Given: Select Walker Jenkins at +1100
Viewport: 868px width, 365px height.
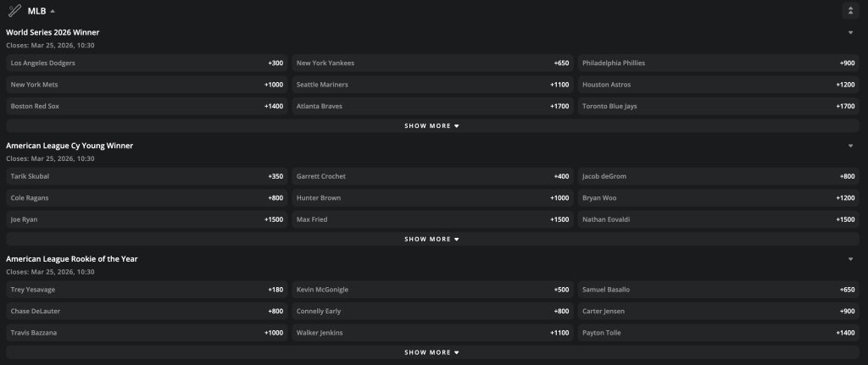Looking at the screenshot, I should (432, 333).
